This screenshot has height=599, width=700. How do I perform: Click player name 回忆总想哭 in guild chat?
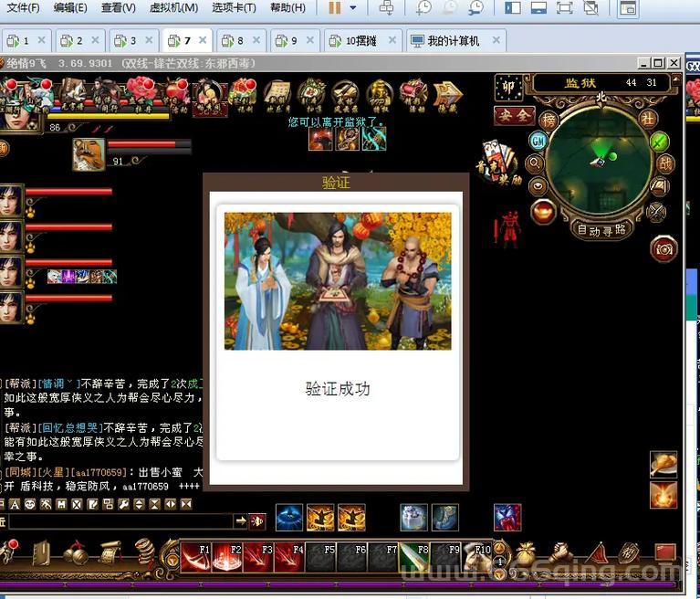pos(70,428)
